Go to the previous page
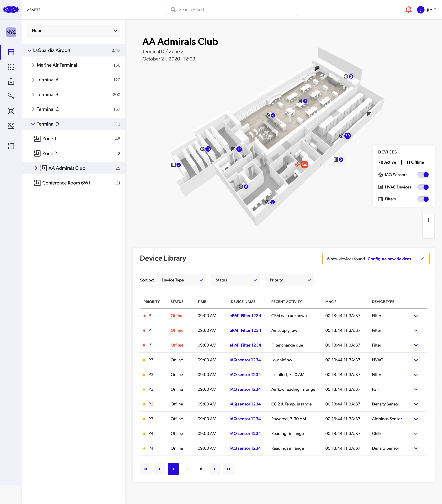The width and height of the screenshot is (442, 504). [x=159, y=469]
